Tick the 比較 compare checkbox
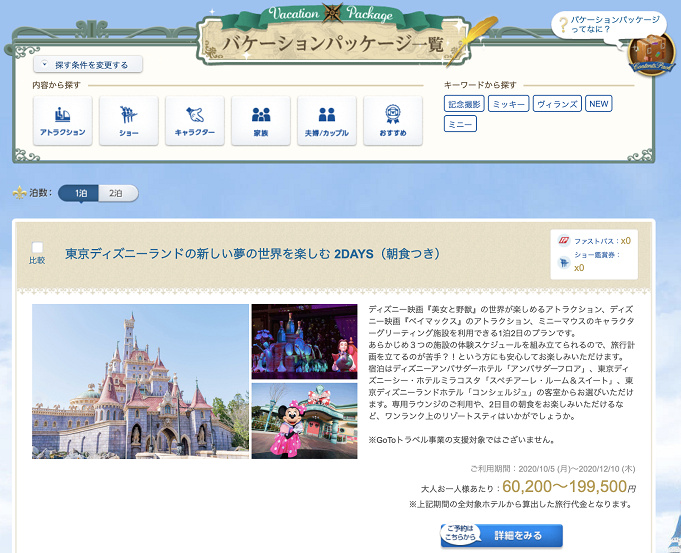The height and width of the screenshot is (553, 681). pos(37,247)
